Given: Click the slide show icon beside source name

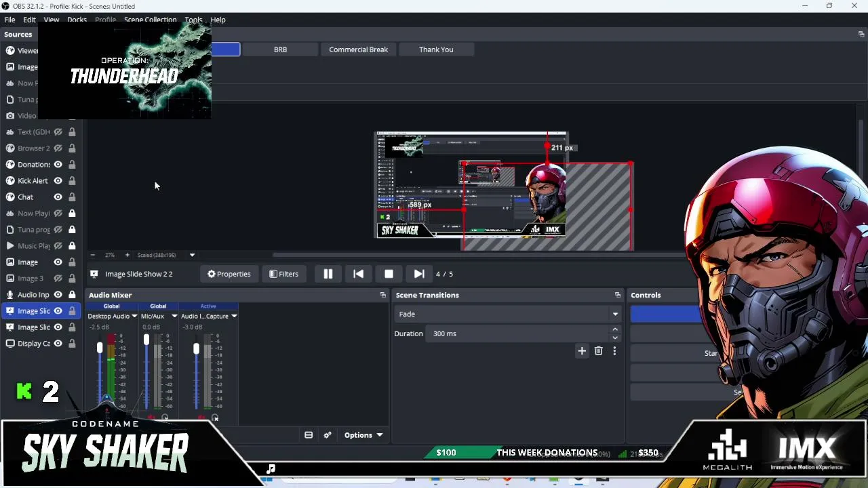Looking at the screenshot, I should tap(94, 274).
